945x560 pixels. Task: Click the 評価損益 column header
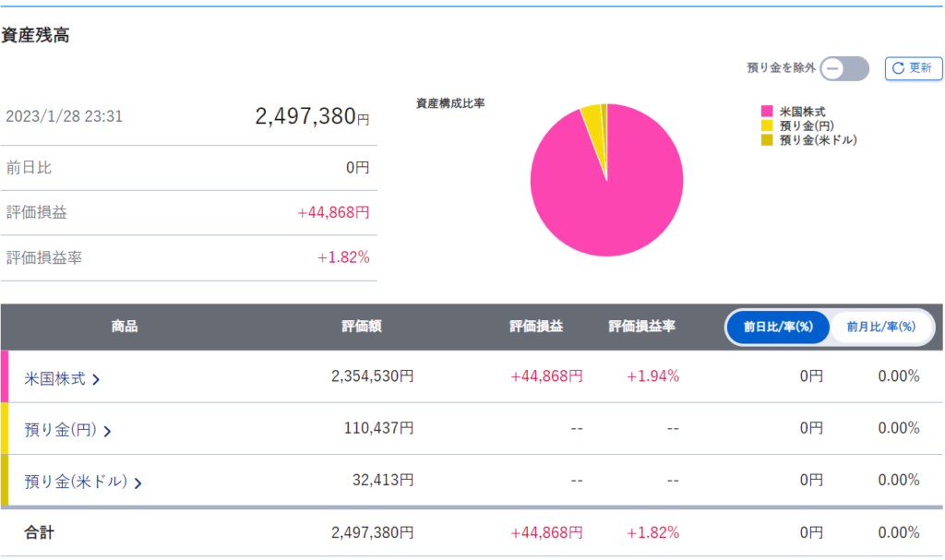click(x=536, y=327)
